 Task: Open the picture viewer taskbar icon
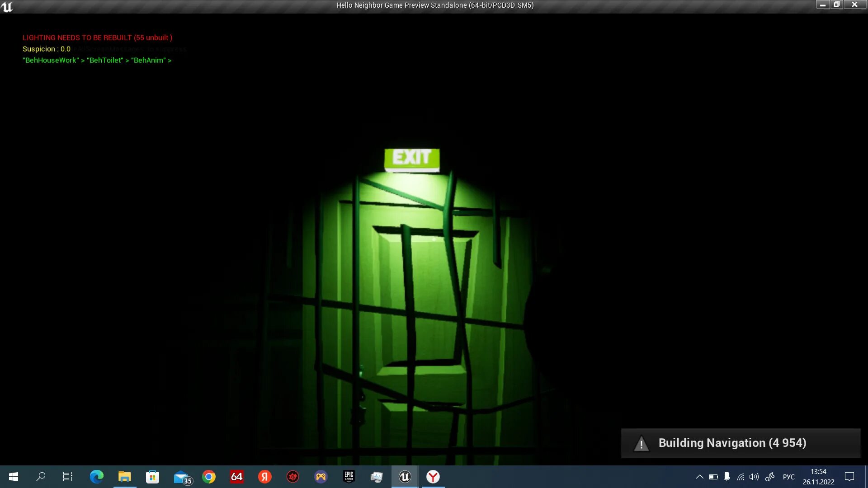click(377, 477)
